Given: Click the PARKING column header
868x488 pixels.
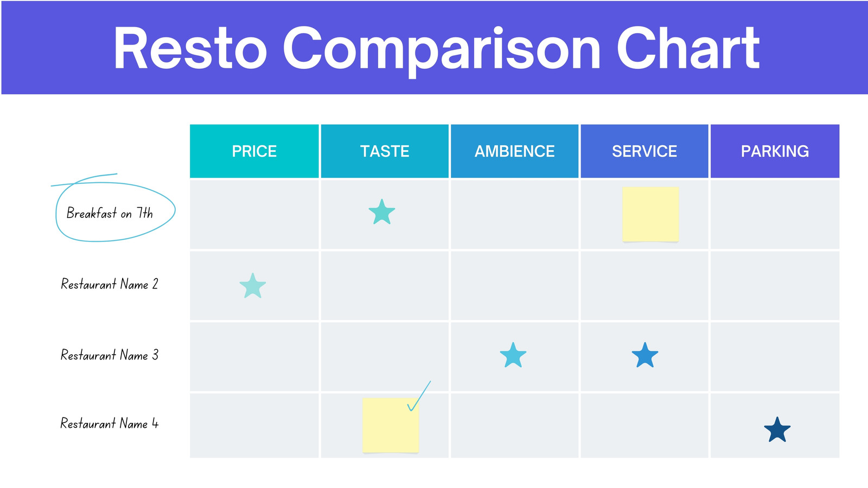Looking at the screenshot, I should click(x=775, y=151).
